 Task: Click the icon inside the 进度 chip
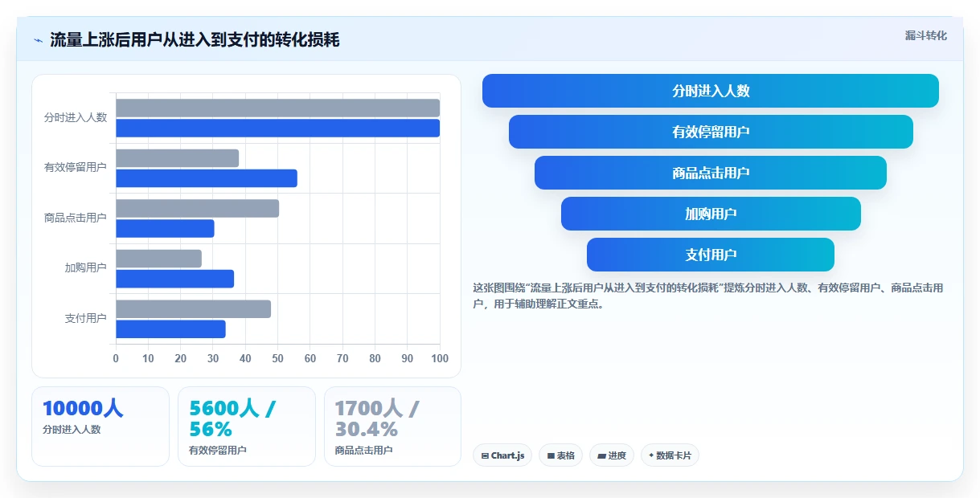pos(601,455)
